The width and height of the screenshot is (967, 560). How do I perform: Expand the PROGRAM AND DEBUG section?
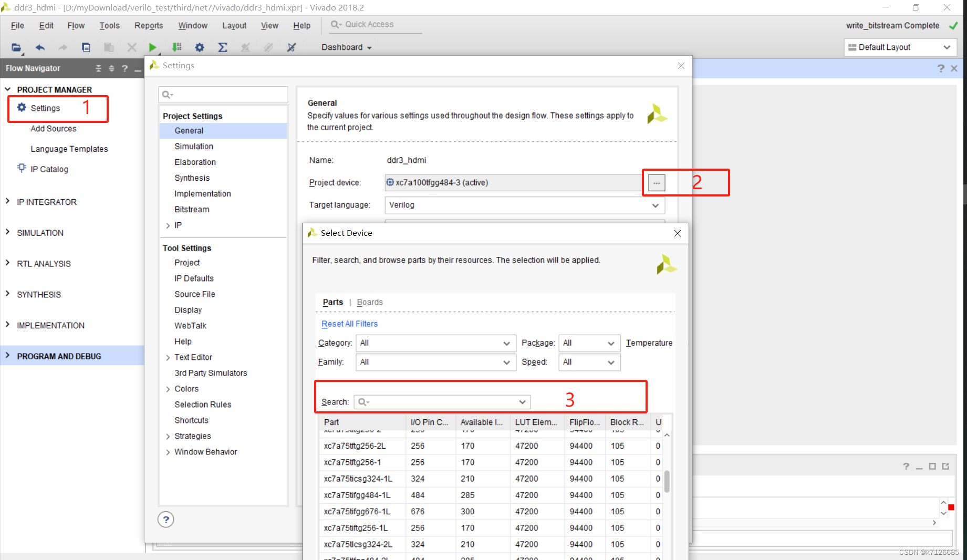pos(7,355)
